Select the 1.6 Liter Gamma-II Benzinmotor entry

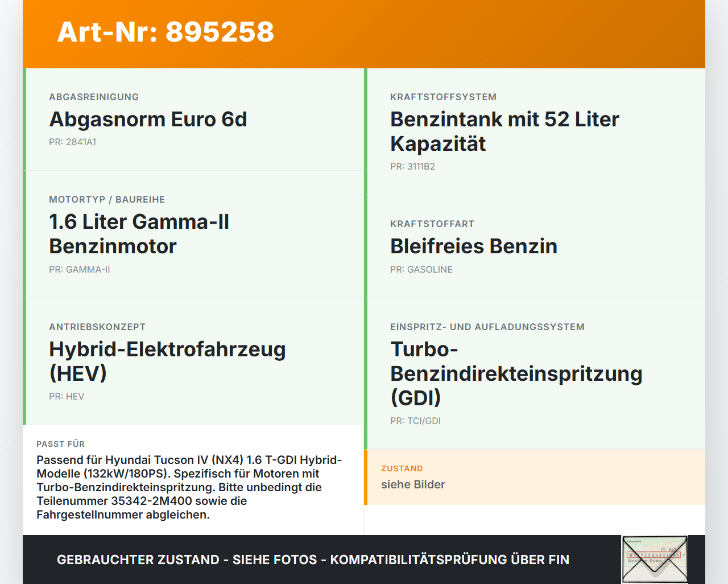tap(193, 235)
